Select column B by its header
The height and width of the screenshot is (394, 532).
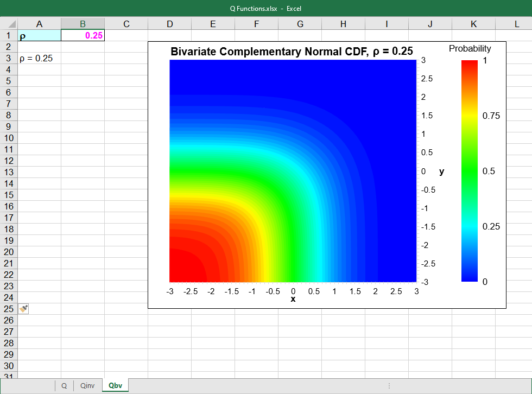(83, 23)
